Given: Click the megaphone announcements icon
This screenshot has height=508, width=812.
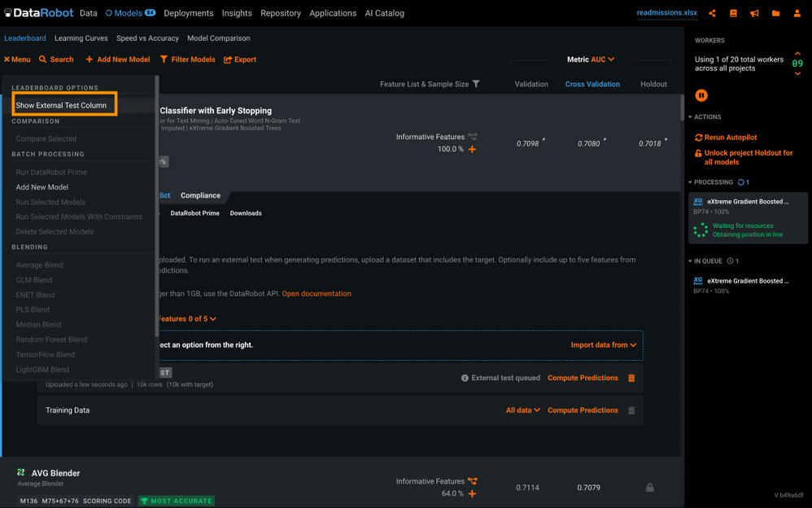Looking at the screenshot, I should pos(754,14).
